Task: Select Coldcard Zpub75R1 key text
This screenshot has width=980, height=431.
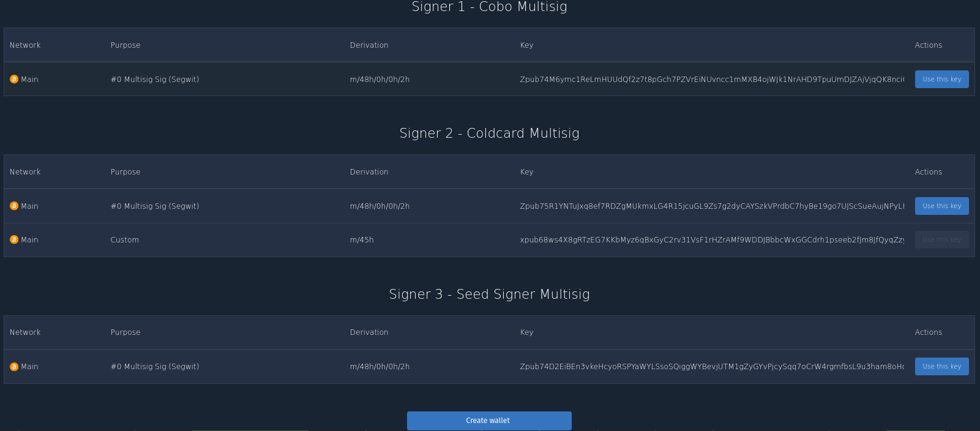Action: click(712, 206)
